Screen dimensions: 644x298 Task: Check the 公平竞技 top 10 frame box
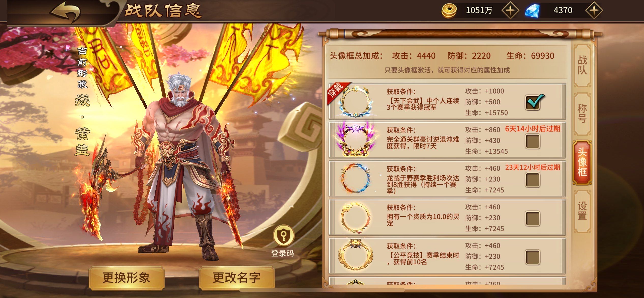point(533,257)
